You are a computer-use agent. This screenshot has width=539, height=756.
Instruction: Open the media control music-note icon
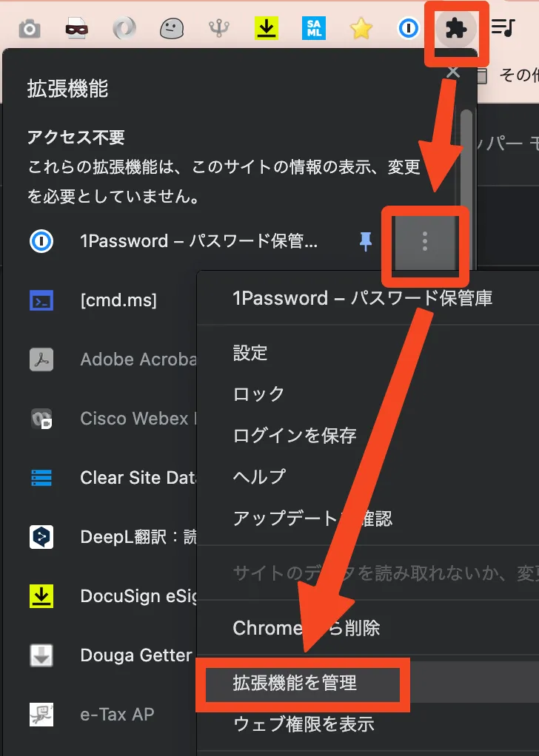(503, 28)
